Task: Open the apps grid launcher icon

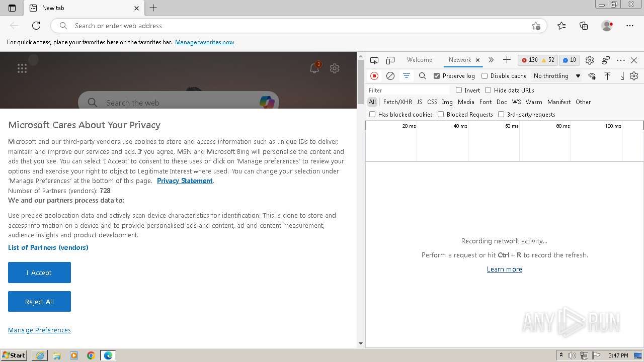Action: [22, 69]
